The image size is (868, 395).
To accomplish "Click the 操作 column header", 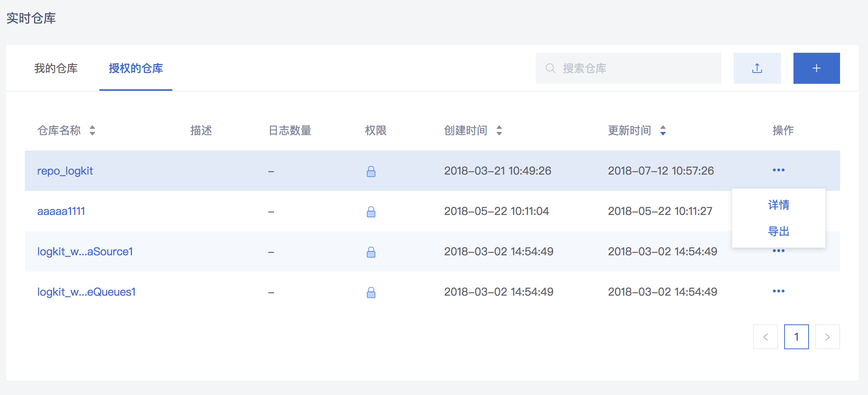I will click(x=783, y=130).
